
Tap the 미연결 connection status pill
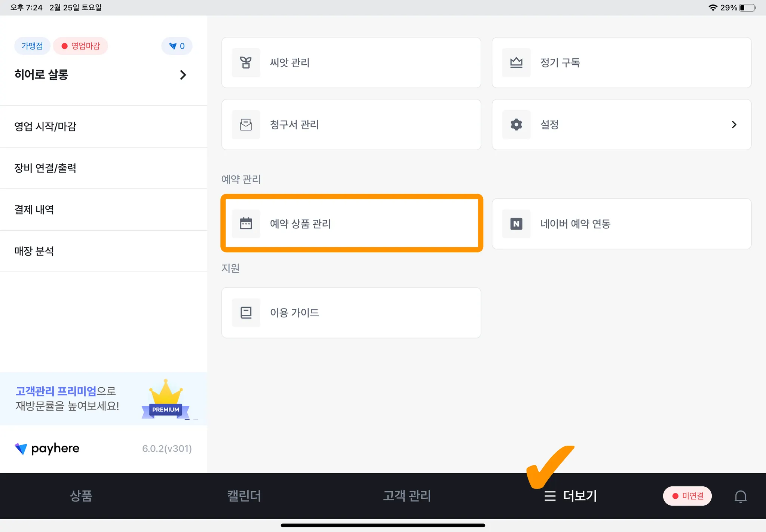687,496
